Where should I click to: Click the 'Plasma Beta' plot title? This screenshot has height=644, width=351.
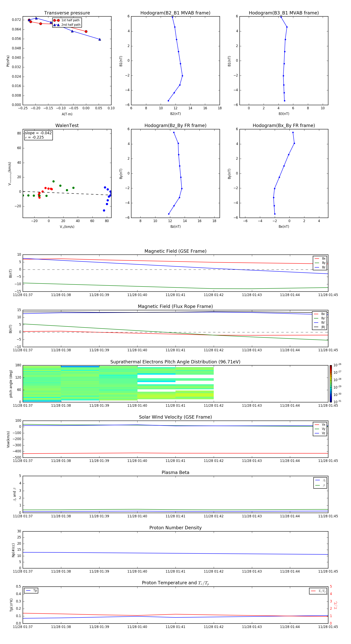175,472
